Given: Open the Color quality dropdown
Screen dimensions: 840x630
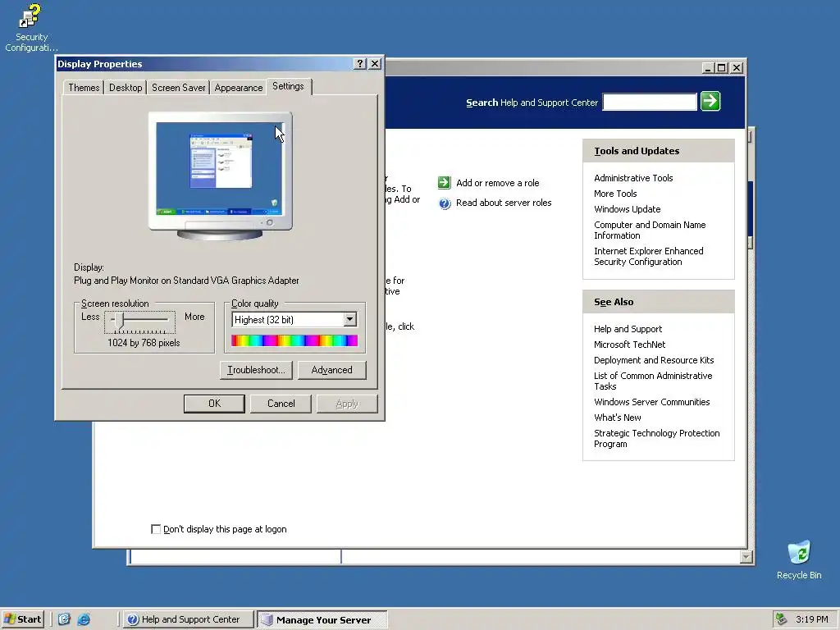Looking at the screenshot, I should [349, 319].
